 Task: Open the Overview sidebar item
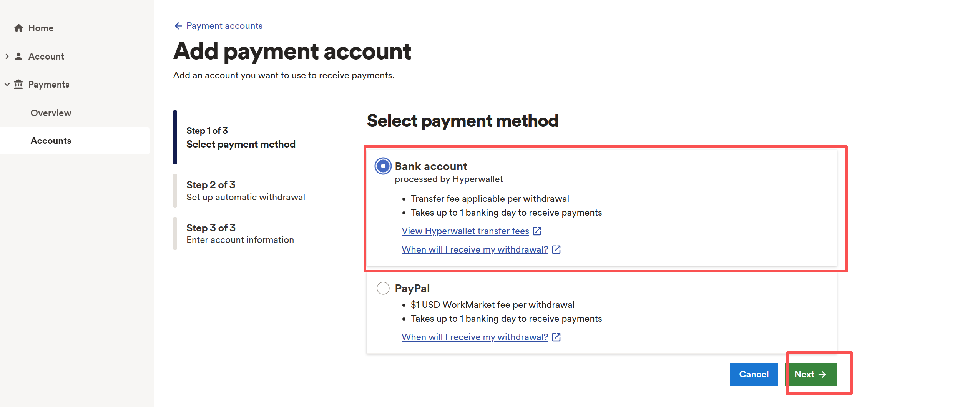coord(51,113)
